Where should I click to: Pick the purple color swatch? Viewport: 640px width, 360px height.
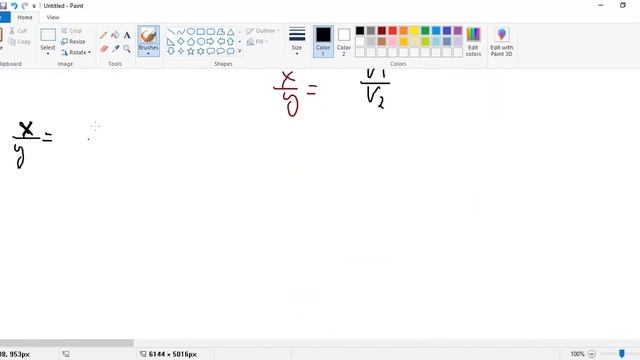458,31
